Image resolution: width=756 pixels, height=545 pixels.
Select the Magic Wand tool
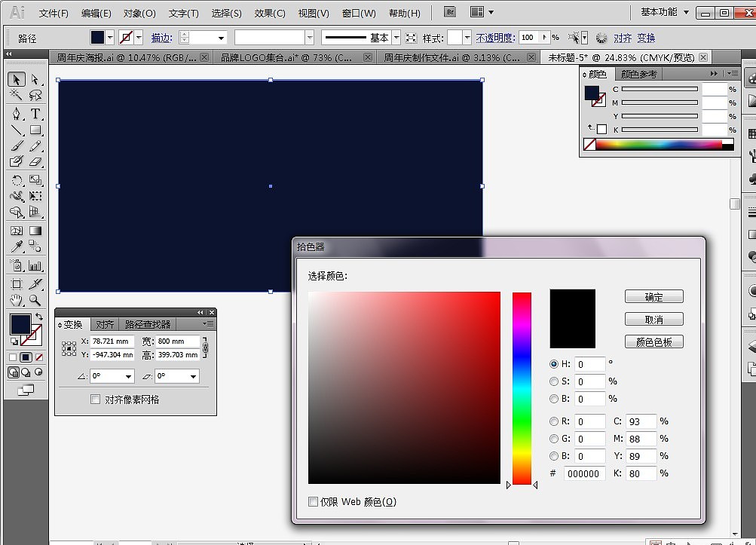[x=17, y=95]
